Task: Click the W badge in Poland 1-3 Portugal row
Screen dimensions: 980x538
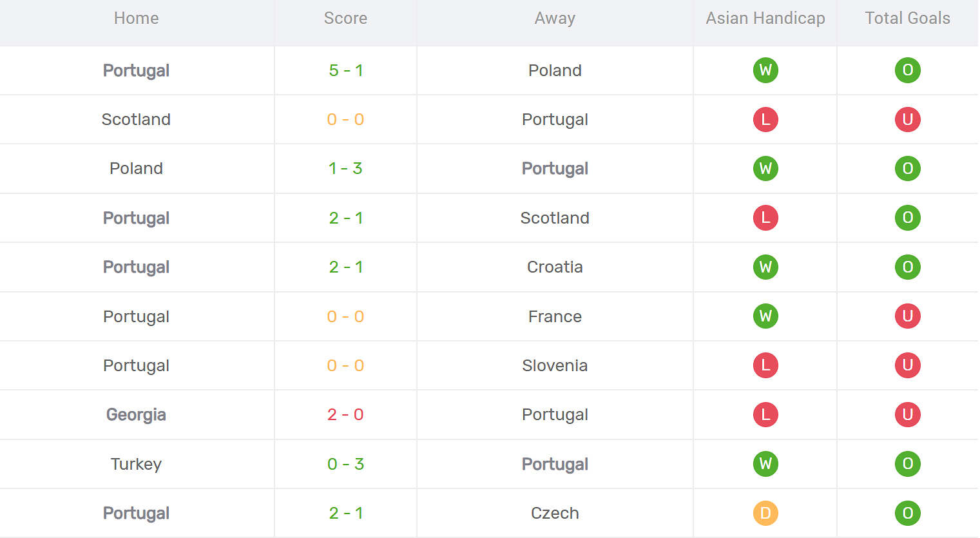Action: [765, 168]
